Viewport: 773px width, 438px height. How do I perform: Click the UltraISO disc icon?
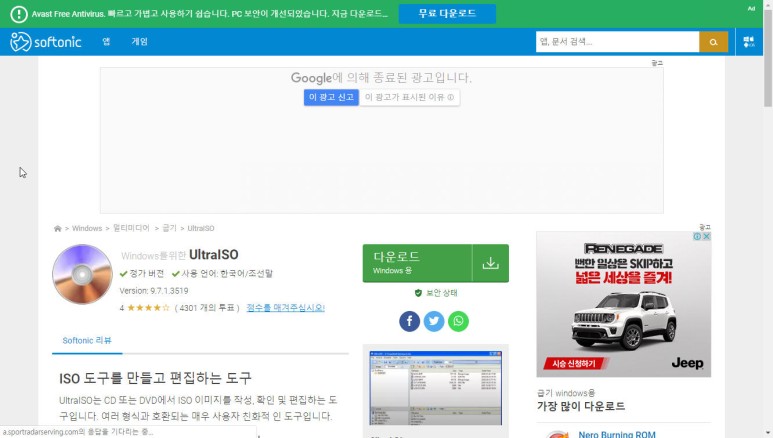(82, 274)
